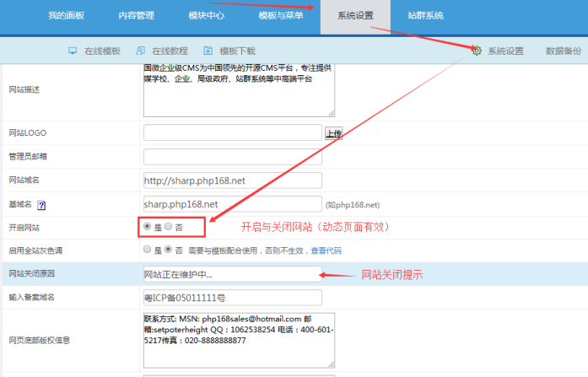This screenshot has height=377, width=588.
Task: Switch to the 站群系统 tab
Action: (x=425, y=15)
